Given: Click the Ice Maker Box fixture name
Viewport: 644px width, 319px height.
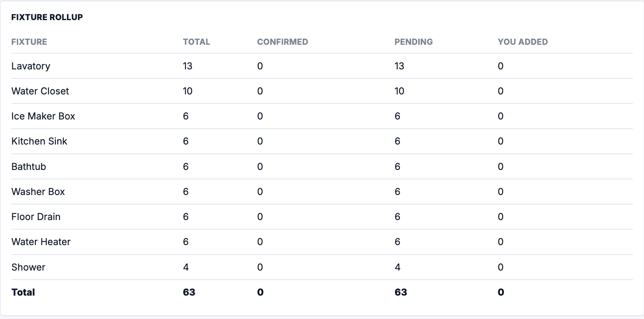Looking at the screenshot, I should coord(43,116).
